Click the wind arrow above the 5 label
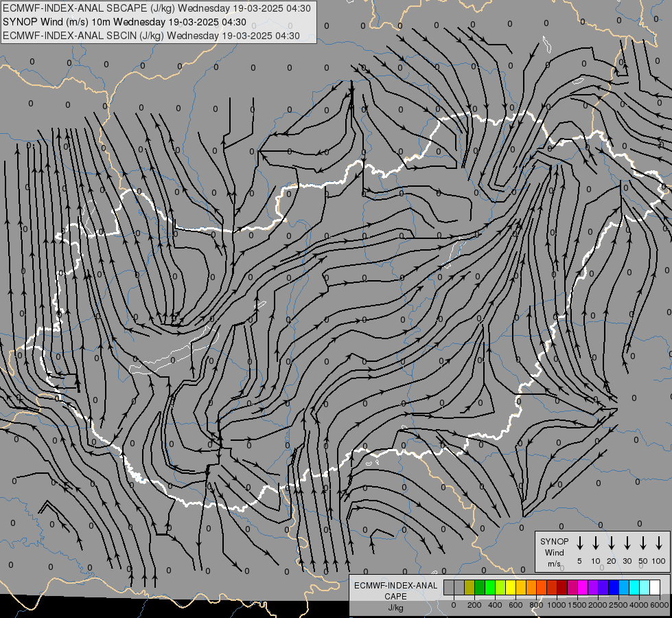The image size is (672, 618). (579, 543)
